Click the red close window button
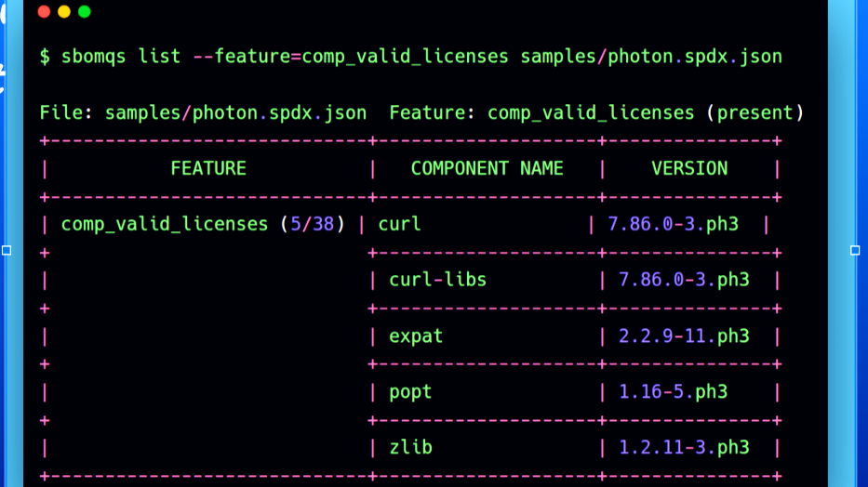Image resolution: width=868 pixels, height=487 pixels. pos(44,12)
